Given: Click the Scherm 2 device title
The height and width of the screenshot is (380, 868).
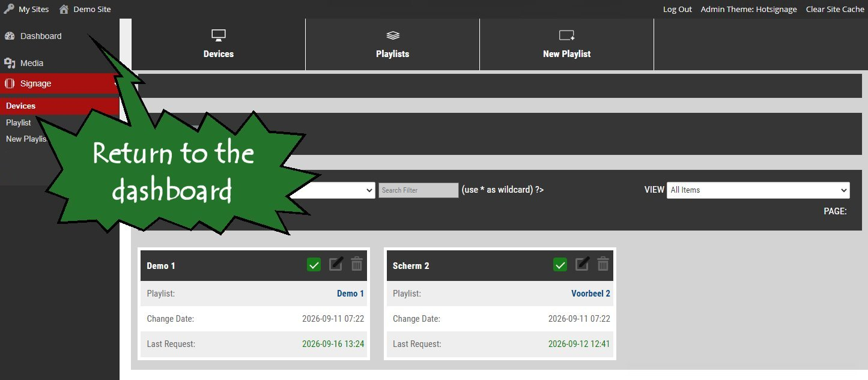Looking at the screenshot, I should tap(411, 266).
